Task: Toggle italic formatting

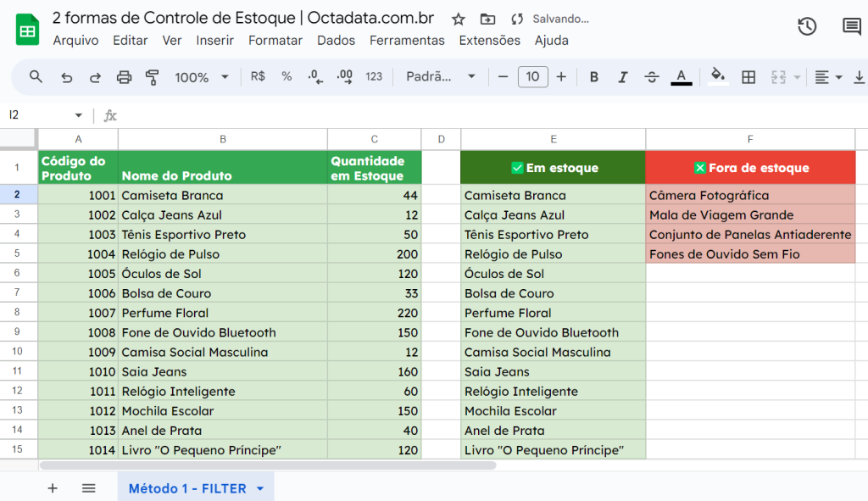Action: click(623, 77)
